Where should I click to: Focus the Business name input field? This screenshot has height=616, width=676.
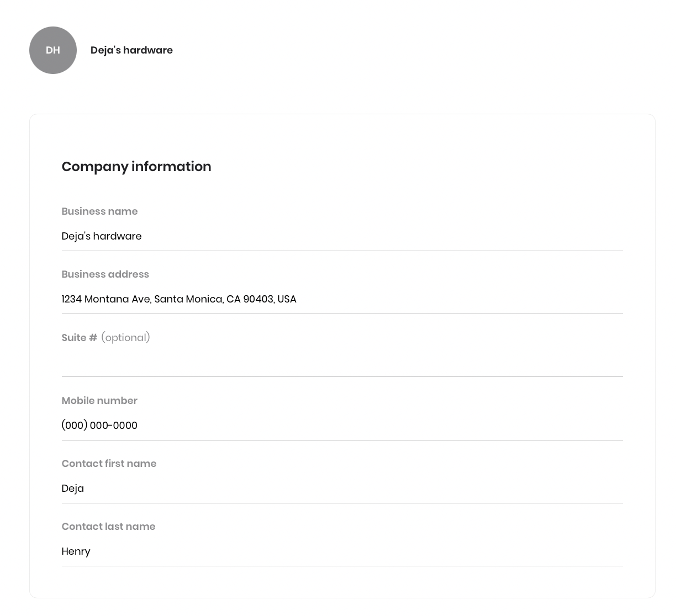[x=342, y=236]
